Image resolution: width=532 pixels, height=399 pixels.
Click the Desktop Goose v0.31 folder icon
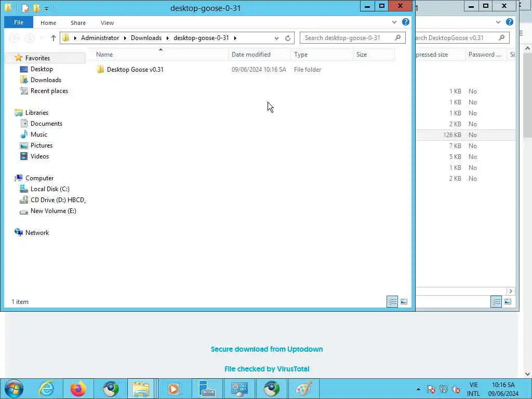pos(100,69)
